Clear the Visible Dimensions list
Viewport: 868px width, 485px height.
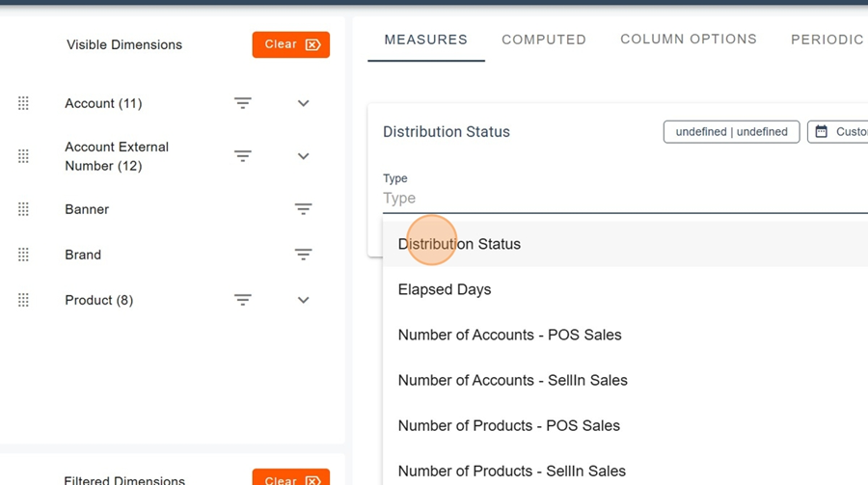(x=291, y=44)
